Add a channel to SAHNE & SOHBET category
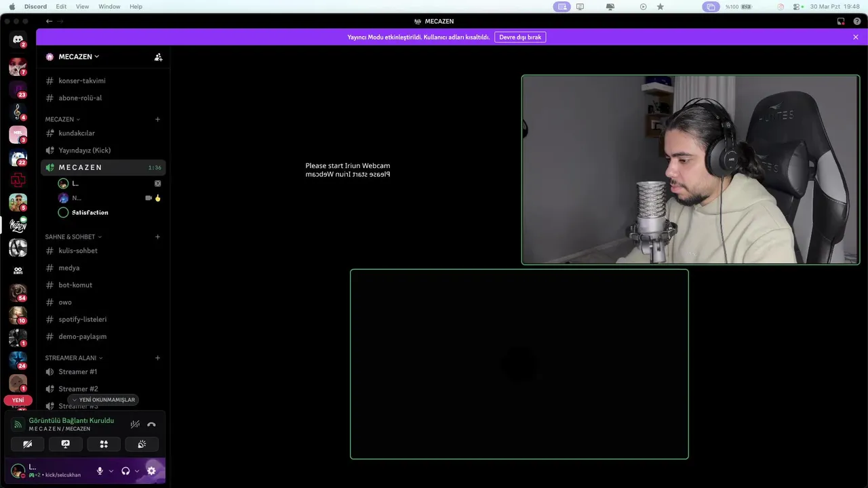Image resolution: width=868 pixels, height=488 pixels. [157, 237]
